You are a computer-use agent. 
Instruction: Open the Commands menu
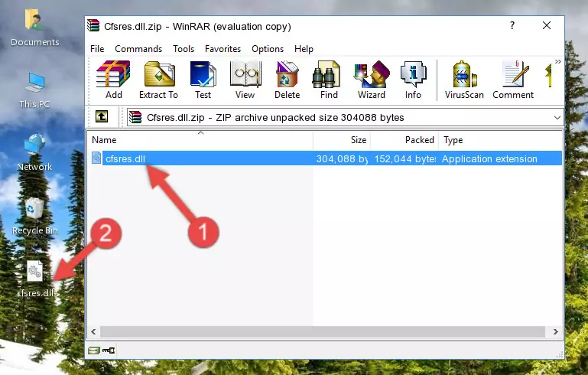point(138,49)
